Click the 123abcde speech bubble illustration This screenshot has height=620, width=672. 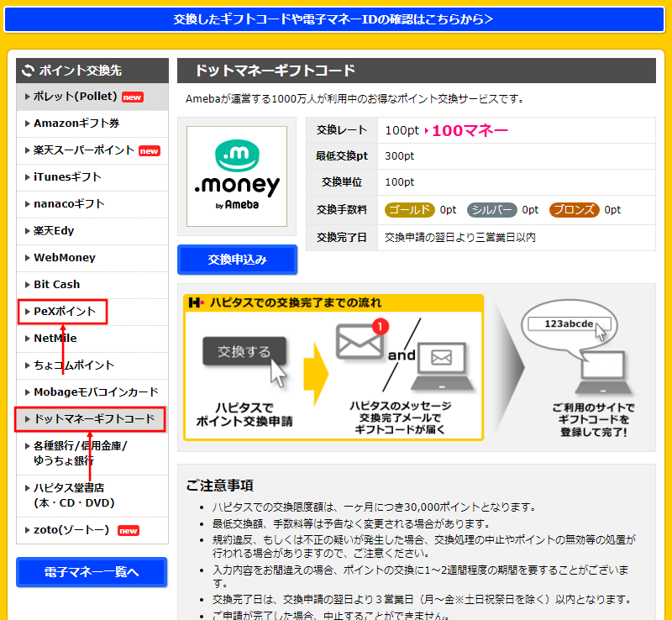(570, 329)
